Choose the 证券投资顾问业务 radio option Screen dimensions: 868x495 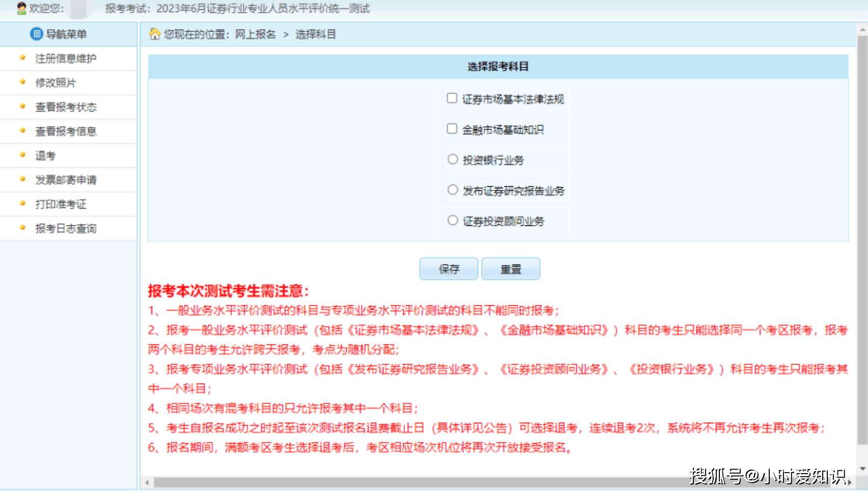[x=453, y=220]
